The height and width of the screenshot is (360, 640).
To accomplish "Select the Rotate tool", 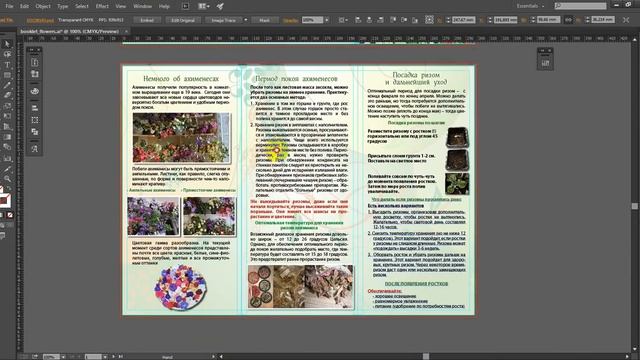I will [x=7, y=106].
